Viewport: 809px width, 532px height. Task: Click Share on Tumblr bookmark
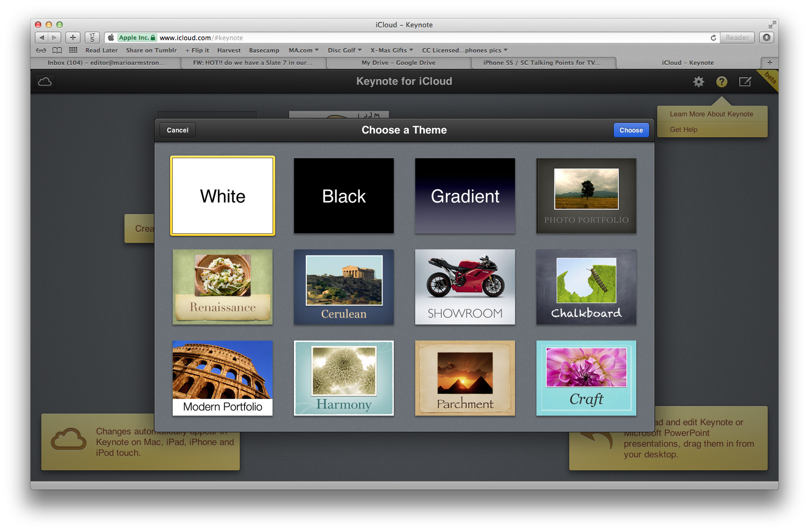[151, 50]
